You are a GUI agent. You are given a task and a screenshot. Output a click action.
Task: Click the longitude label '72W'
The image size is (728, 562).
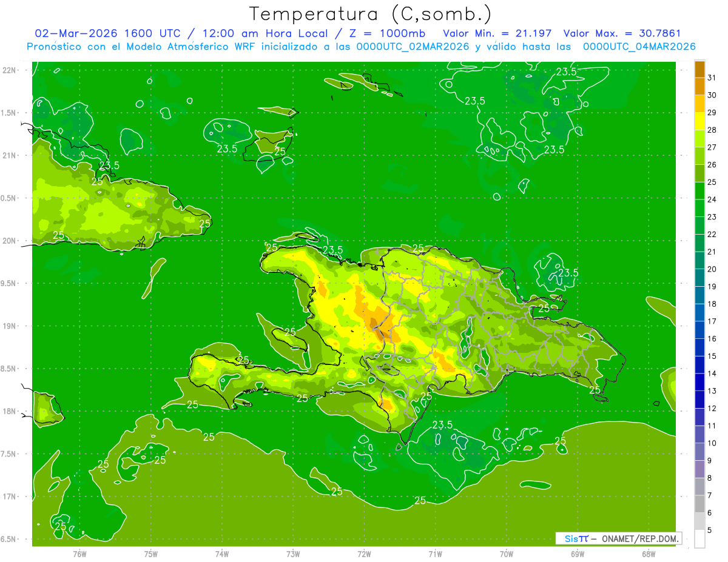click(x=364, y=554)
